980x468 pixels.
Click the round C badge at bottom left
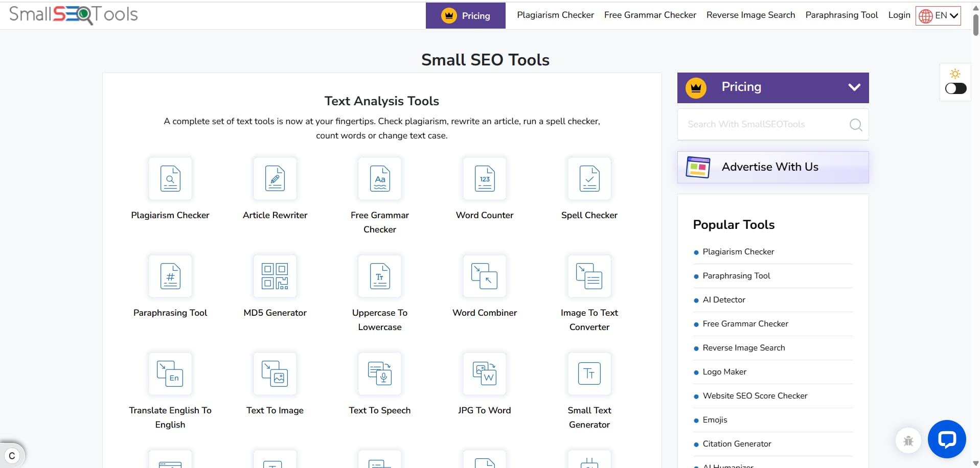pos(12,456)
